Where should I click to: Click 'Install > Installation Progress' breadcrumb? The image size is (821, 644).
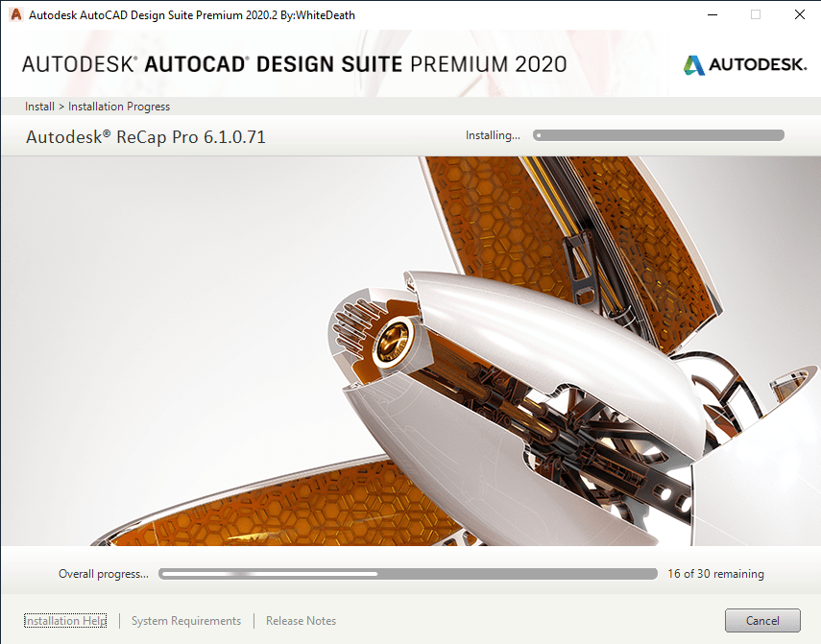[97, 107]
